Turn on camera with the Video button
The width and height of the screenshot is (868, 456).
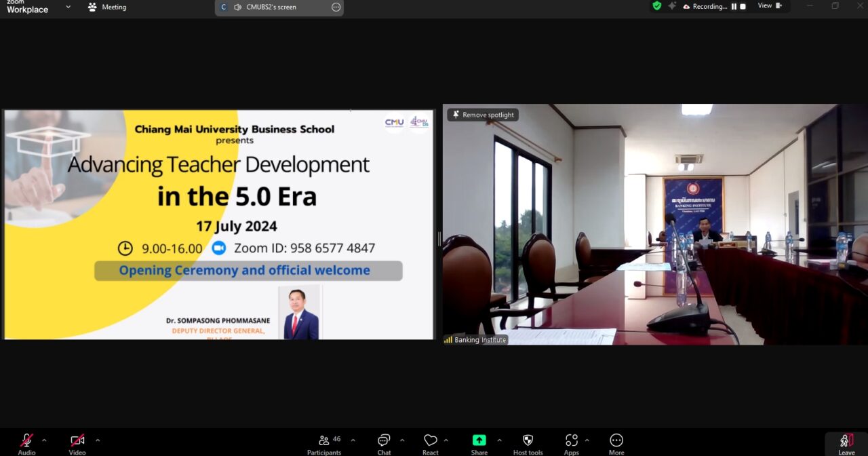pos(77,442)
